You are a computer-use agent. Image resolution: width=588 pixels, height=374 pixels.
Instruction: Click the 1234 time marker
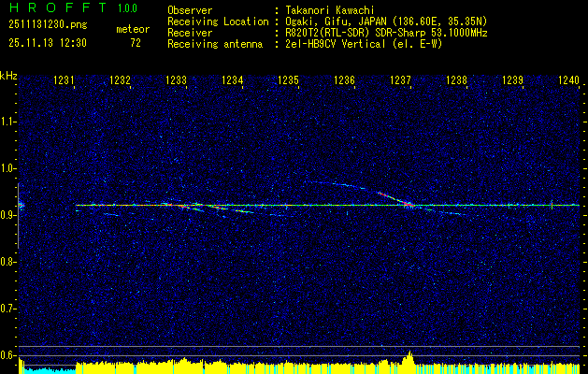(233, 79)
